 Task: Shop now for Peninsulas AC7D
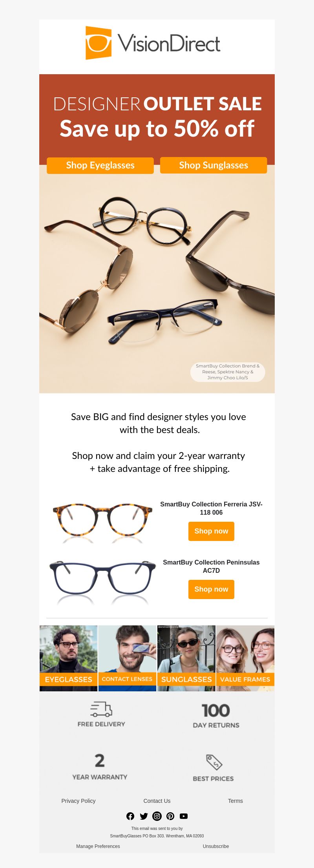(x=211, y=589)
